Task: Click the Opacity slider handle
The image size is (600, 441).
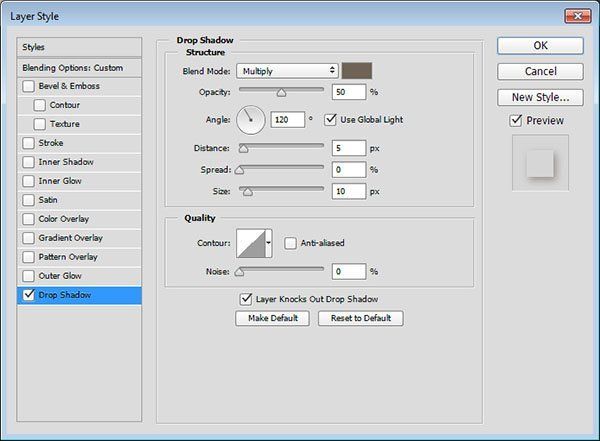Action: click(x=282, y=93)
